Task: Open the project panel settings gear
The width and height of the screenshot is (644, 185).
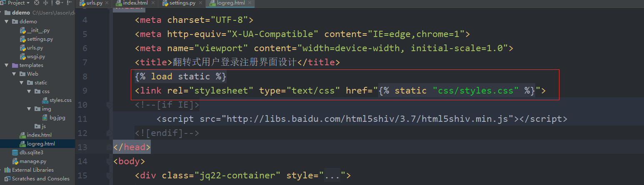Action: (x=58, y=2)
